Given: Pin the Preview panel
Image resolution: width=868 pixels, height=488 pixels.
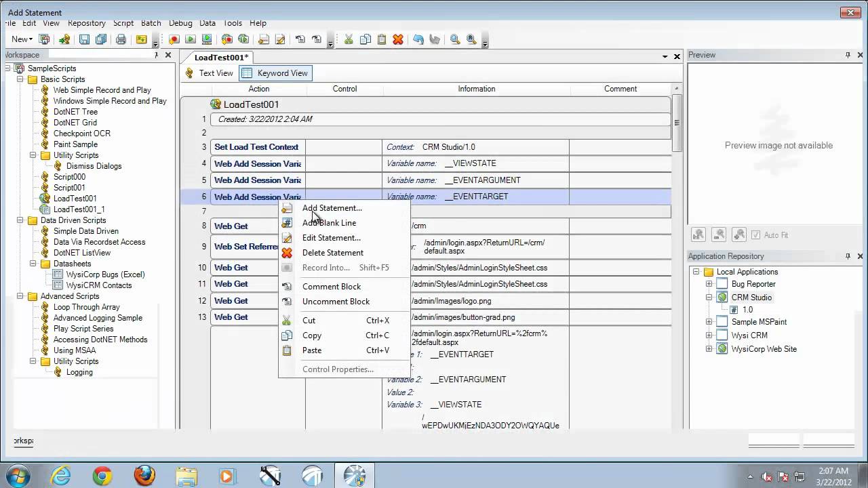Looking at the screenshot, I should pos(848,55).
